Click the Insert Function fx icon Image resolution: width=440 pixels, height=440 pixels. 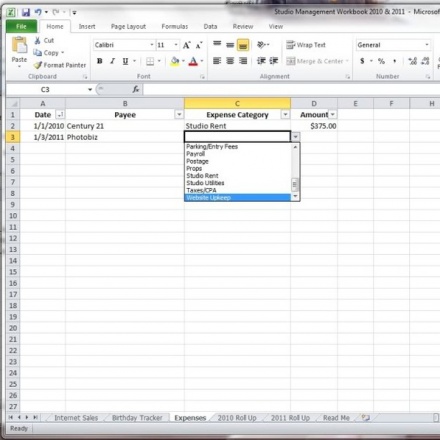(x=136, y=89)
